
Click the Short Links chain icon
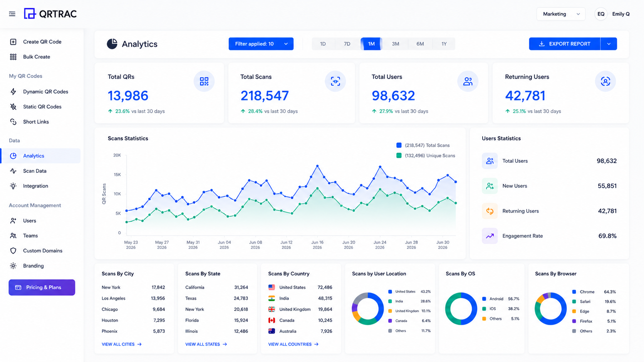click(13, 122)
